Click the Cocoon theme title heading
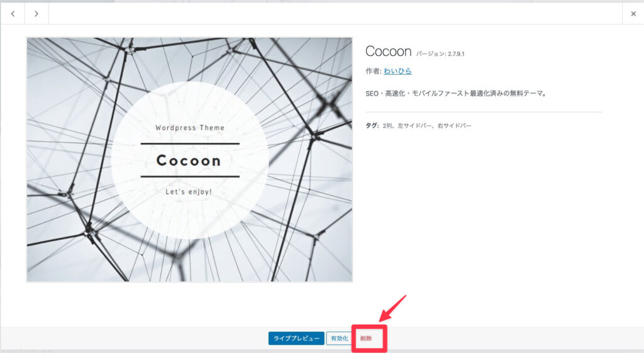644x353 pixels. point(388,52)
